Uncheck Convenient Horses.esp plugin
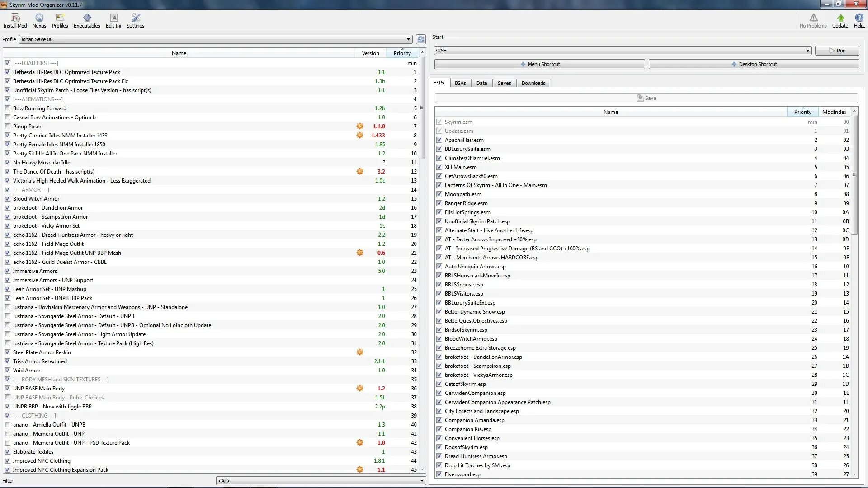The width and height of the screenshot is (868, 488). point(439,438)
